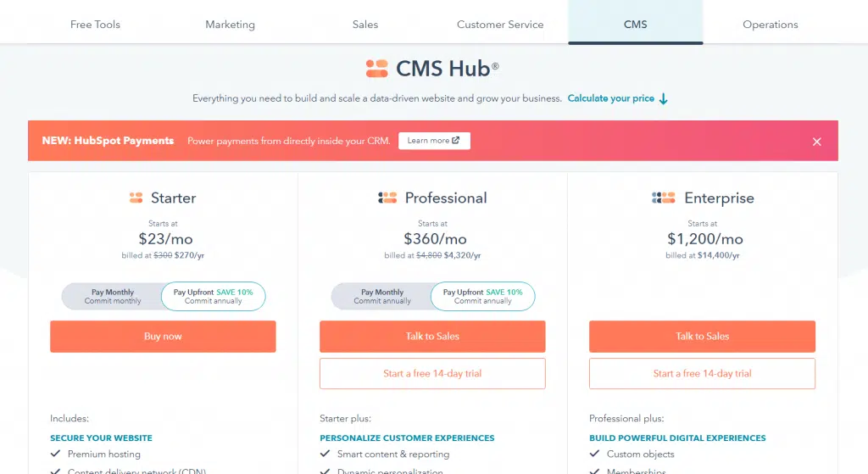Click the Professional plan tier icon
The height and width of the screenshot is (474, 868).
point(387,198)
